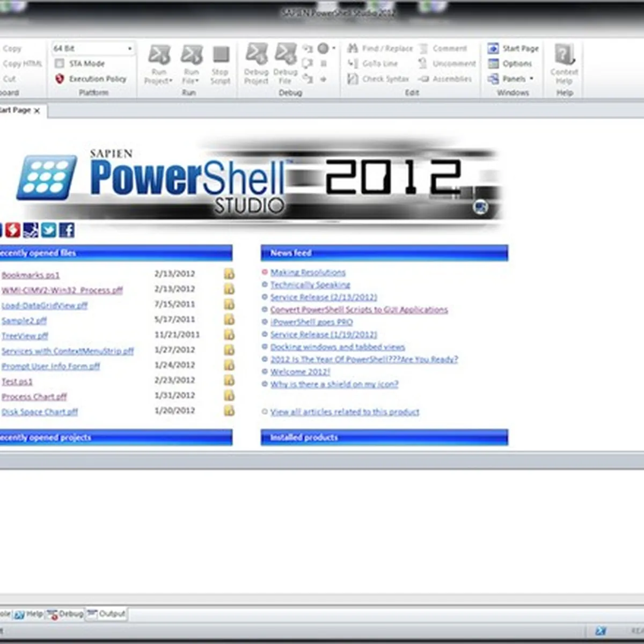The image size is (644, 644).
Task: Click the folder icon for Test.ps1
Action: click(x=229, y=380)
